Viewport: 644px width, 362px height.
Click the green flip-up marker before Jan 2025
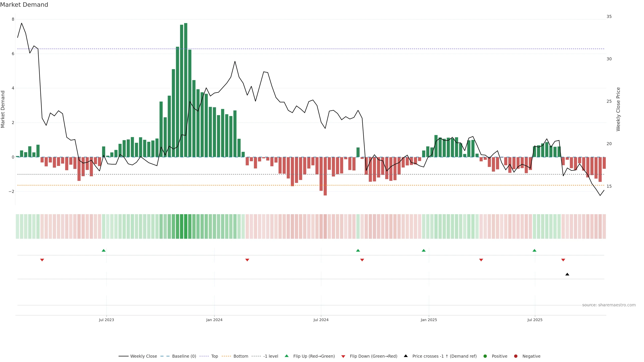click(x=423, y=250)
